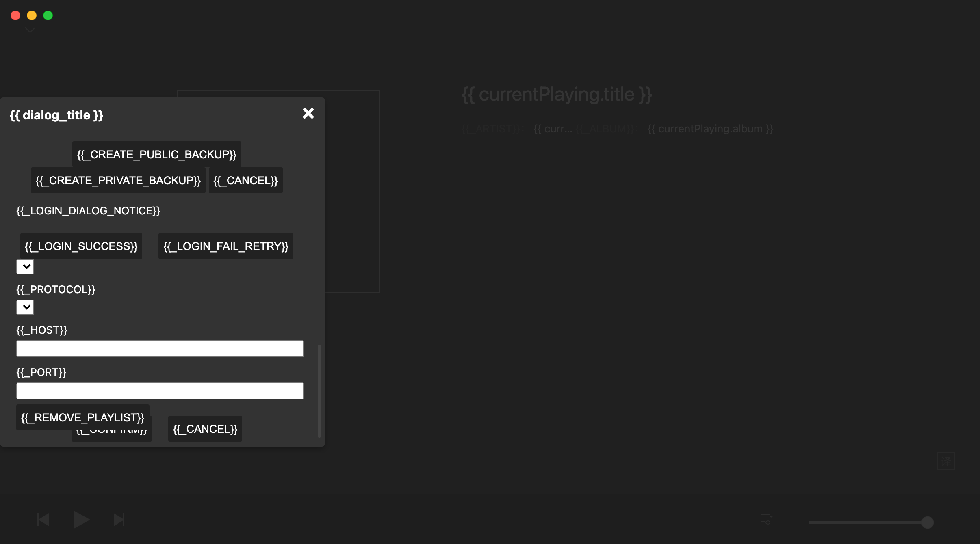Open the dropdown above the {{_PROTOCOL}} label
The height and width of the screenshot is (544, 980).
(x=25, y=267)
